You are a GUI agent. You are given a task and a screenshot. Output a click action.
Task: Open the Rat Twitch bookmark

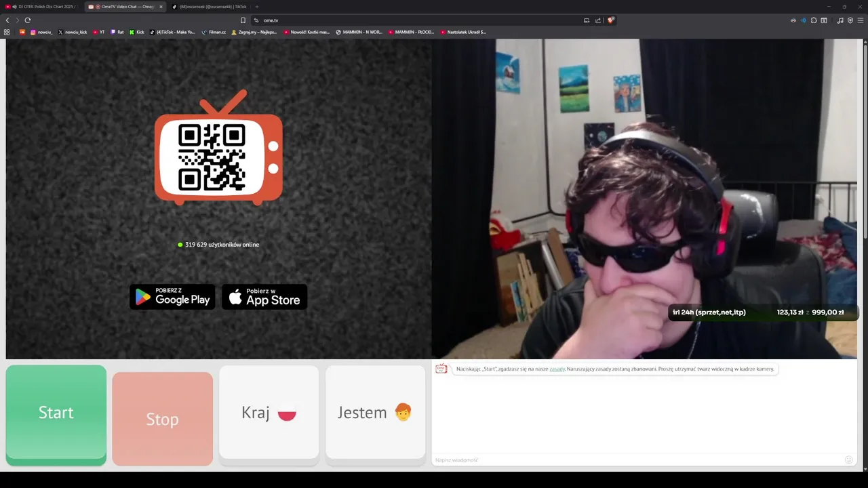pos(117,32)
